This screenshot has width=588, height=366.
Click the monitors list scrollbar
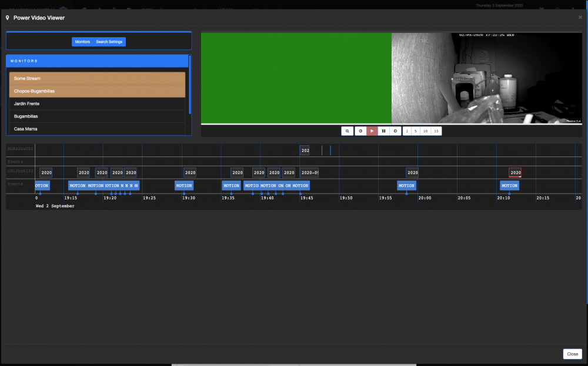pyautogui.click(x=190, y=85)
